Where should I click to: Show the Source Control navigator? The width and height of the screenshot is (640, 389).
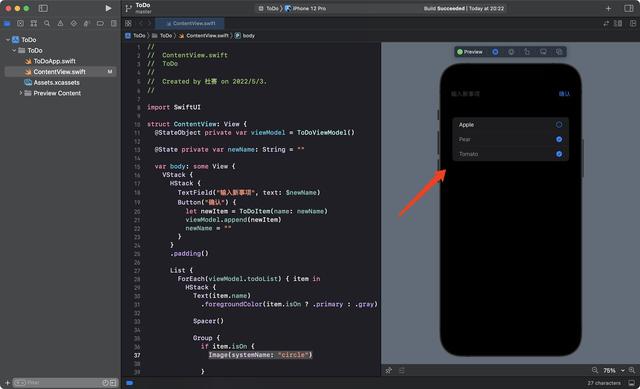20,24
